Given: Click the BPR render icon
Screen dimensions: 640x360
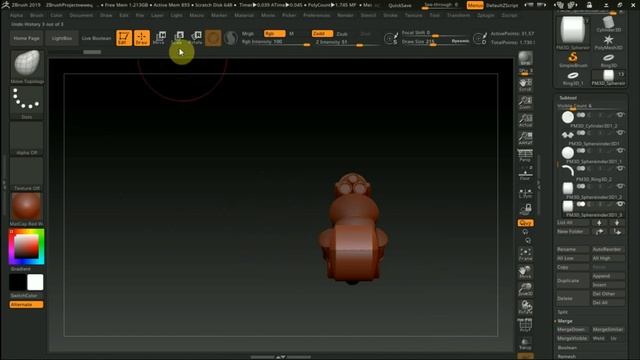Looking at the screenshot, I should coord(525,58).
